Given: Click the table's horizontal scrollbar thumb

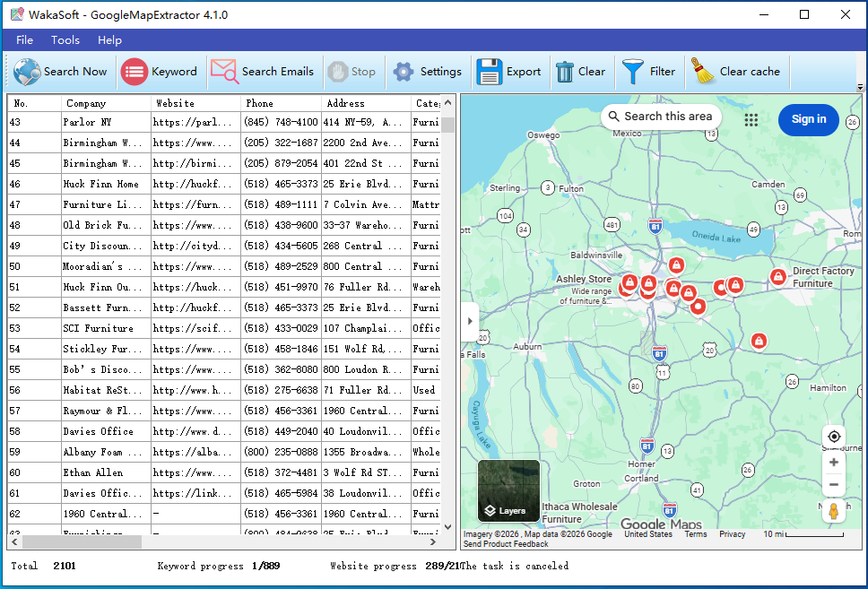Looking at the screenshot, I should (x=82, y=542).
